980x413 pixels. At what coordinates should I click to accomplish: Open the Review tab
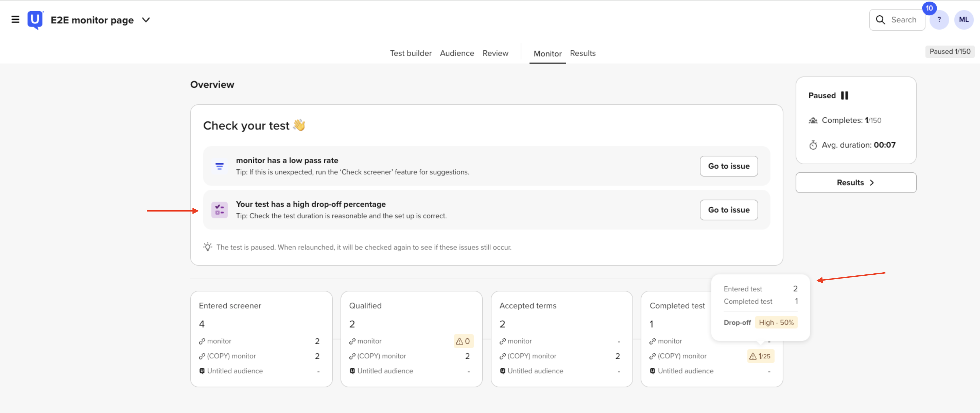[x=495, y=53]
